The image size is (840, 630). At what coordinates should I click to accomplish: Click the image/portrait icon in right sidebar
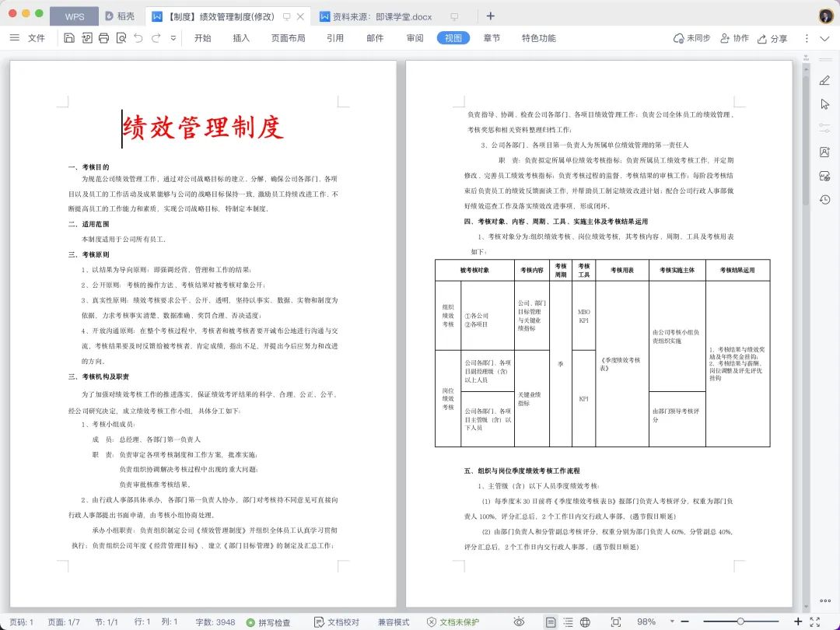[x=825, y=152]
